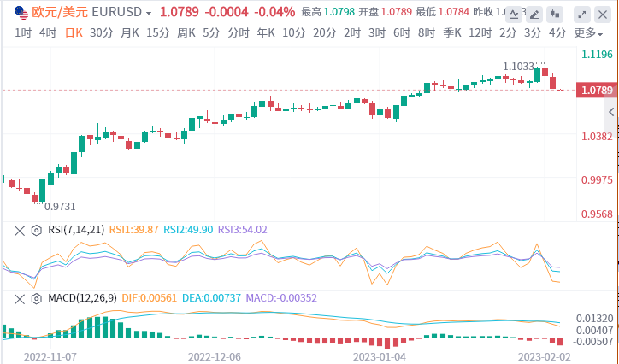Click the RSI3:54.02 value

coord(243,230)
